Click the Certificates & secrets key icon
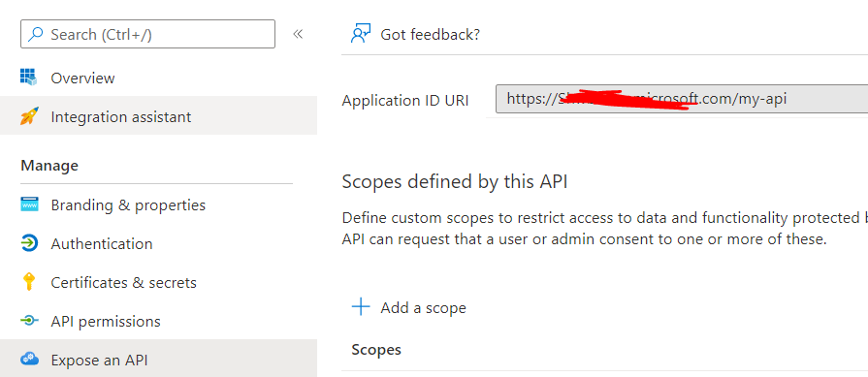The height and width of the screenshot is (377, 868). [28, 282]
